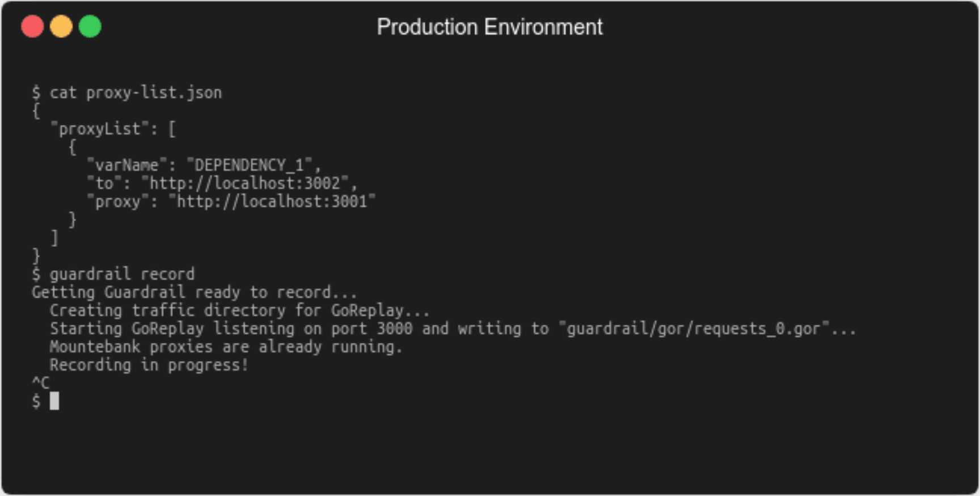Open the http://localhost:3002 URL

pos(245,183)
